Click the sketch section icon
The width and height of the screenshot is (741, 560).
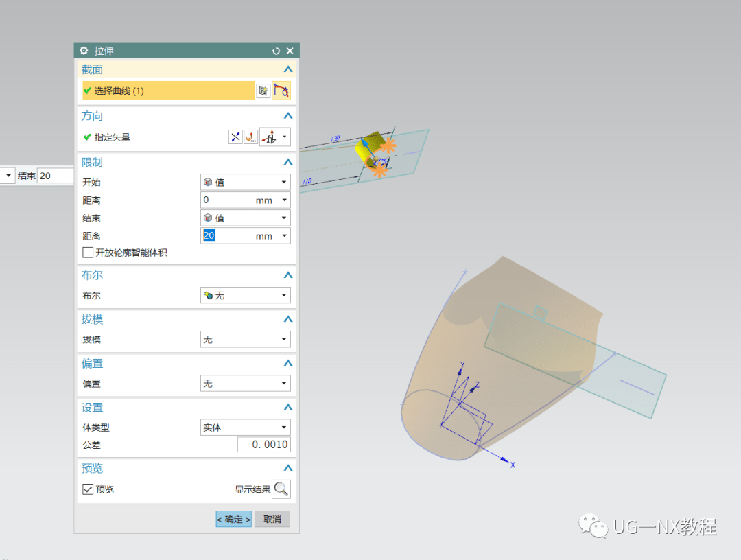[x=263, y=91]
